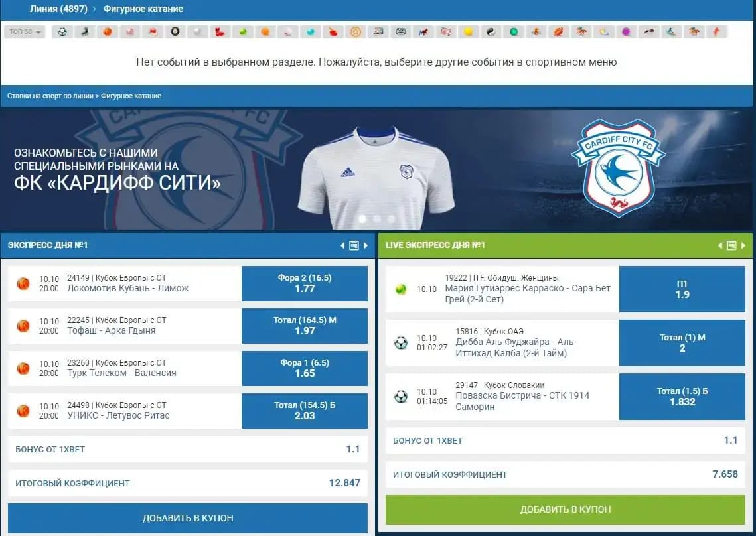Click the white Cardiff jersey in banner
This screenshot has width=756, height=536.
(376, 177)
